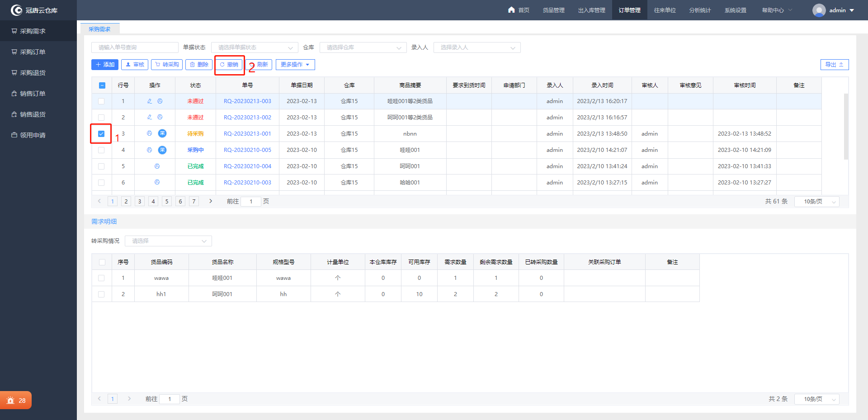The height and width of the screenshot is (420, 868).
Task: Expand the 更多操作 dropdown
Action: [x=295, y=65]
